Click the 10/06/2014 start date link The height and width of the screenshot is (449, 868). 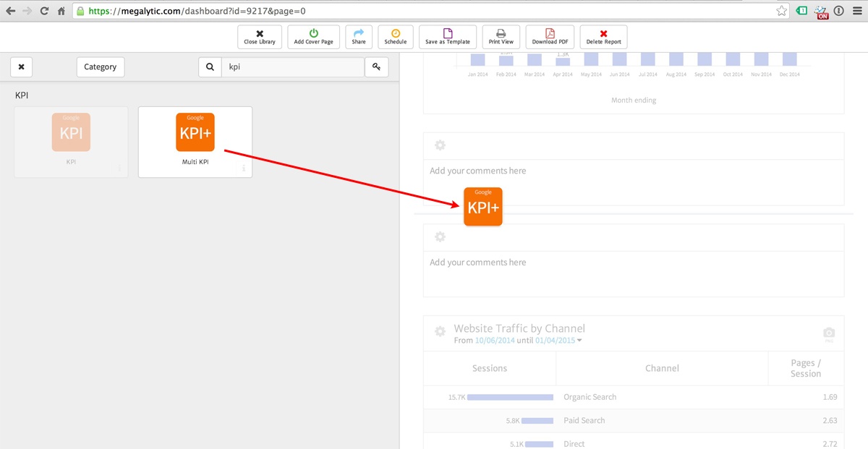point(496,341)
